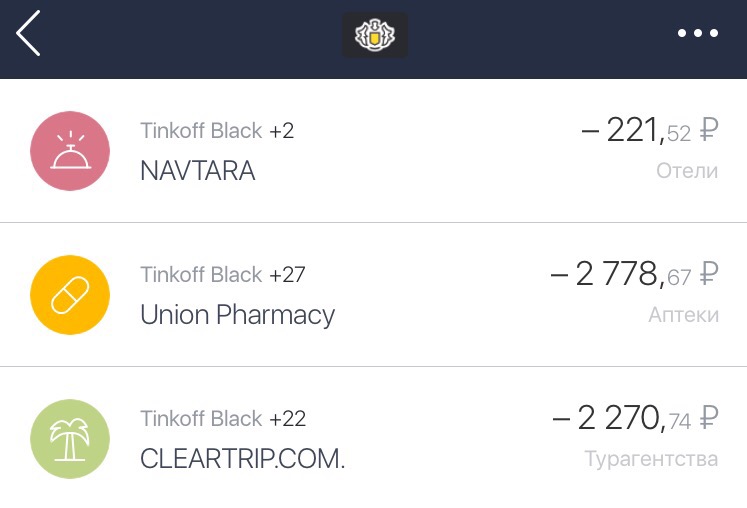Viewport: 747px width, 508px height.
Task: Open the Union Pharmacy transaction
Action: click(x=237, y=315)
